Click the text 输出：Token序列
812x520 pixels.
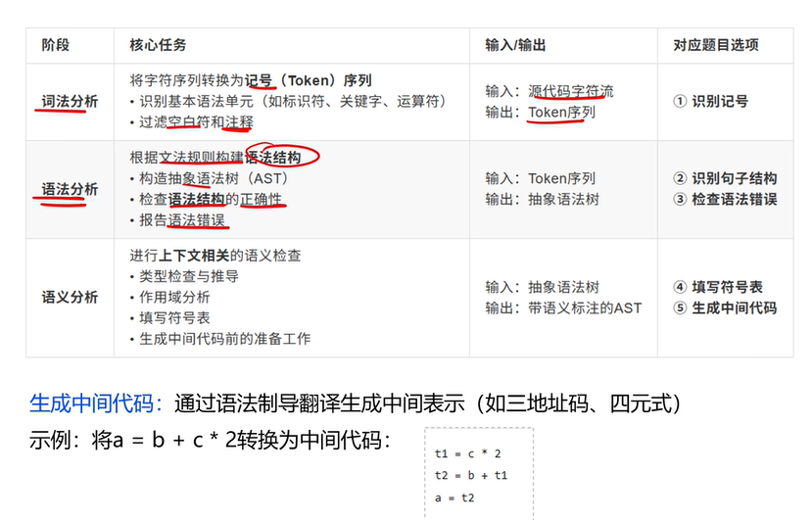coord(540,112)
